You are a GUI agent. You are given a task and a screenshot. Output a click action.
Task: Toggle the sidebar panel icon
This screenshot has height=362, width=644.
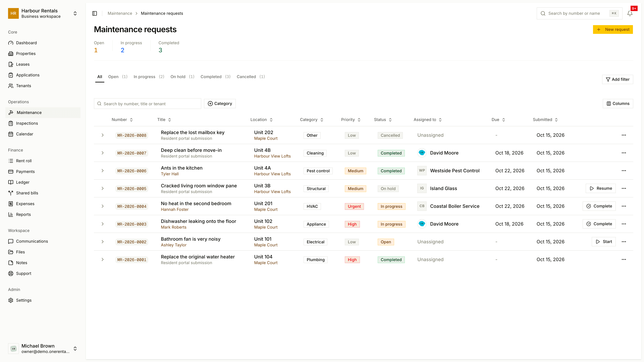pyautogui.click(x=94, y=13)
